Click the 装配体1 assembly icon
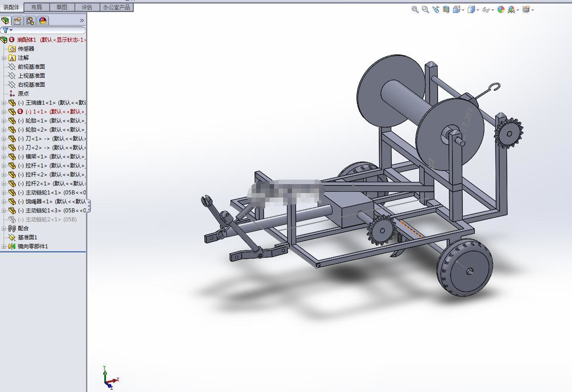The image size is (572, 392). [x=4, y=40]
